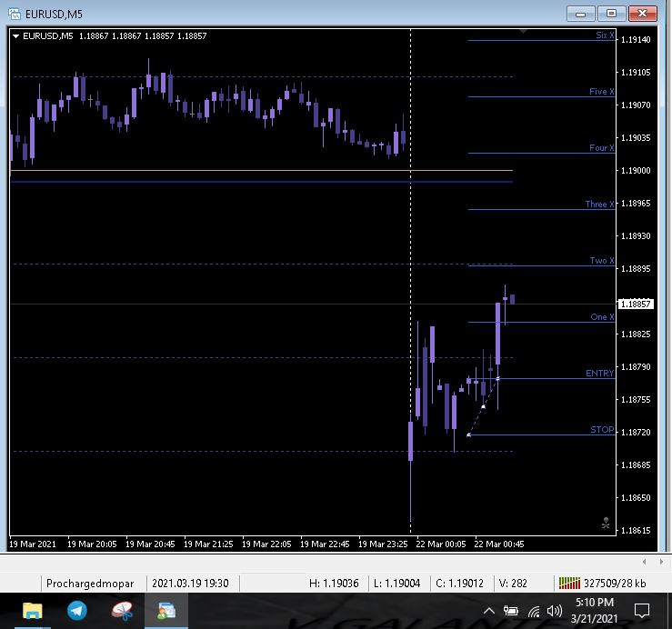Image resolution: width=672 pixels, height=629 pixels.
Task: Click the L: 1.19004 status bar value
Action: point(396,584)
